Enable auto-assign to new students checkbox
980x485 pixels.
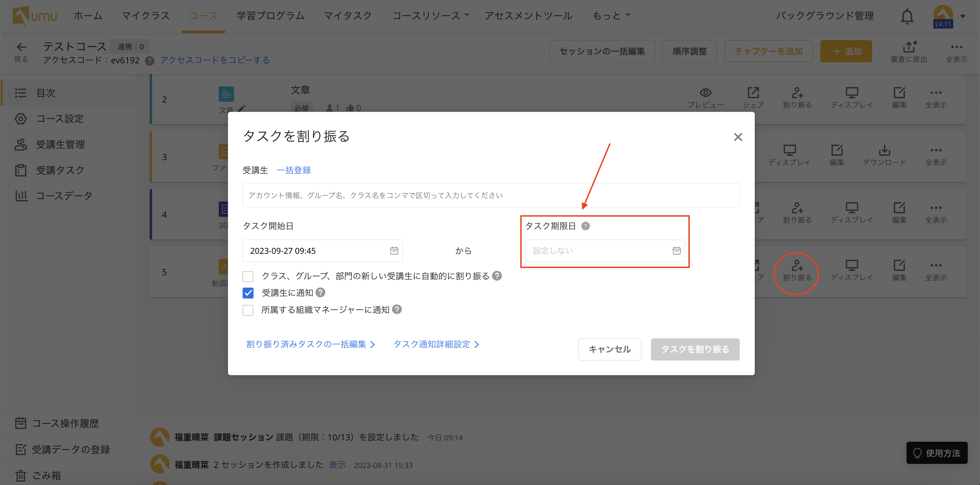(248, 276)
